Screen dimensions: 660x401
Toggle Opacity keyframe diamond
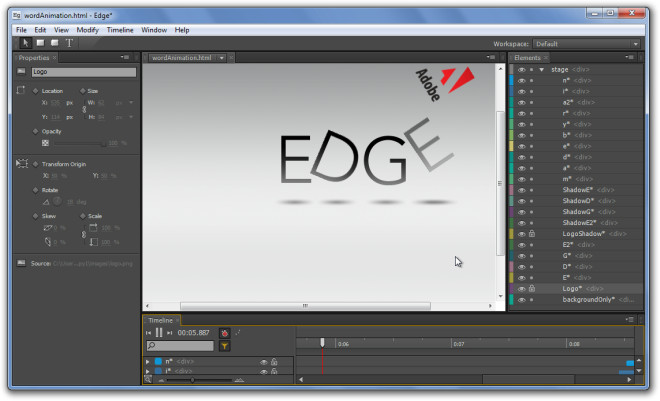coord(35,131)
